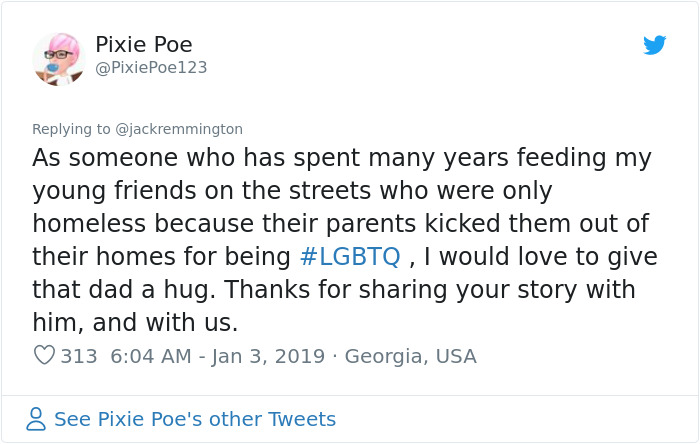Open the 6:04 AM timestamp link
This screenshot has width=700, height=444.
(x=148, y=356)
